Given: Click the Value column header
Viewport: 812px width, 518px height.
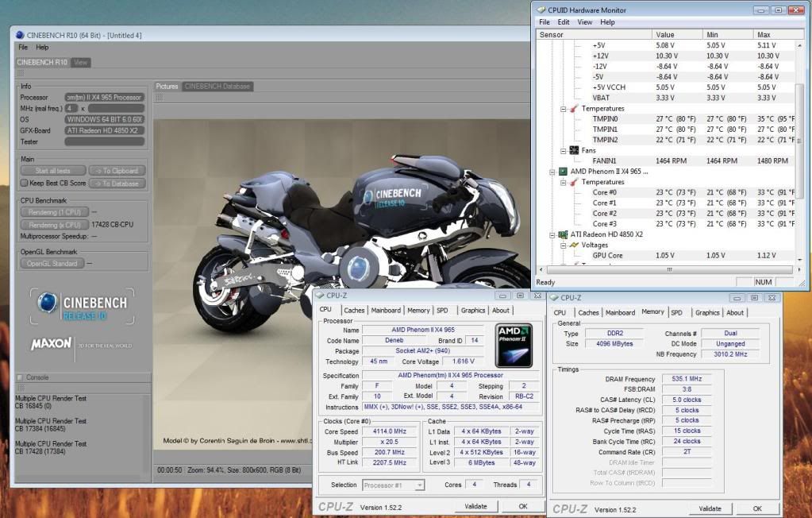Looking at the screenshot, I should click(x=677, y=35).
